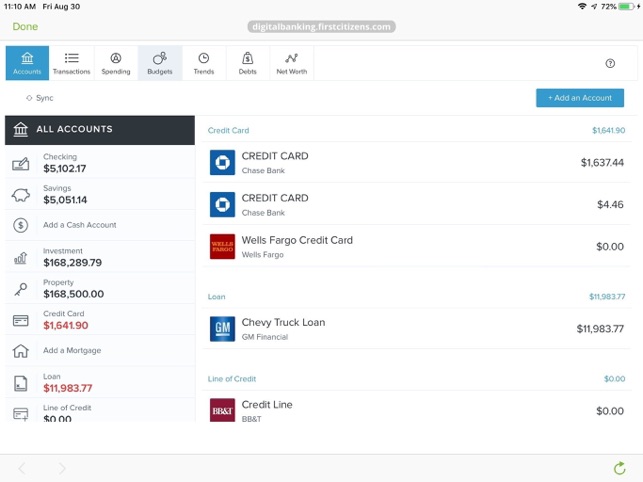The image size is (643, 482).
Task: Tap the digitalbanking.firstcitizens.com address bar
Action: tap(322, 27)
